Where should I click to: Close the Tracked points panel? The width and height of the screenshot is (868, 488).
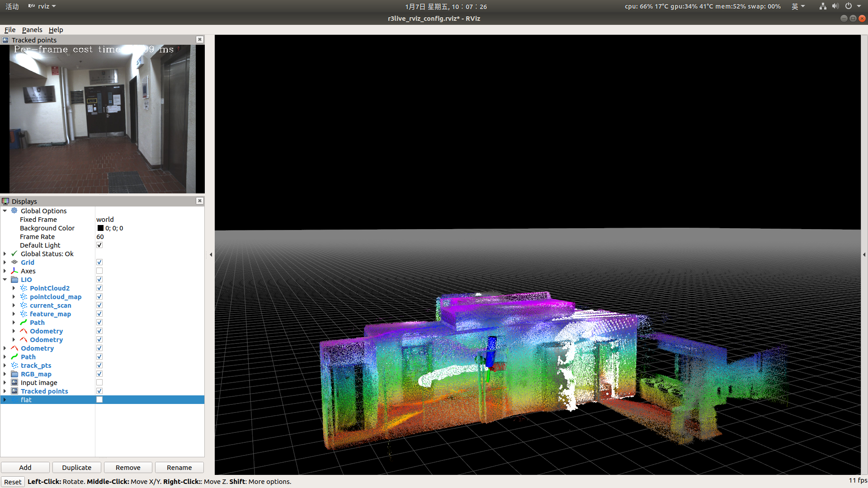pos(199,40)
